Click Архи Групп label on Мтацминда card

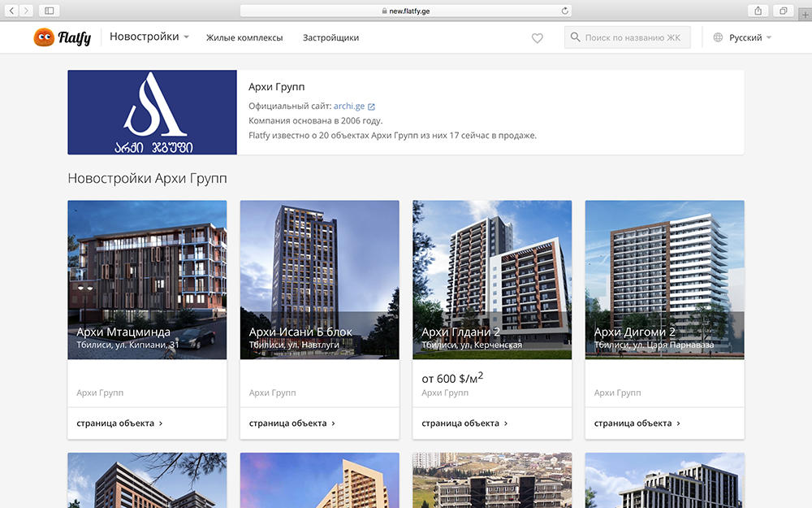(100, 393)
